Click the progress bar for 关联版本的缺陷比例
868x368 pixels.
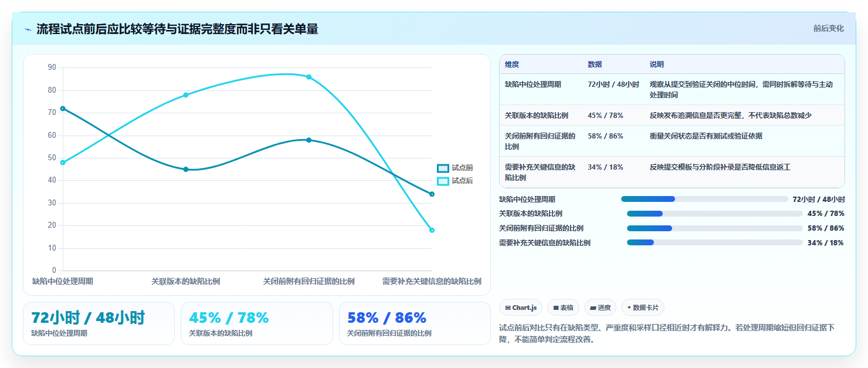click(x=715, y=214)
